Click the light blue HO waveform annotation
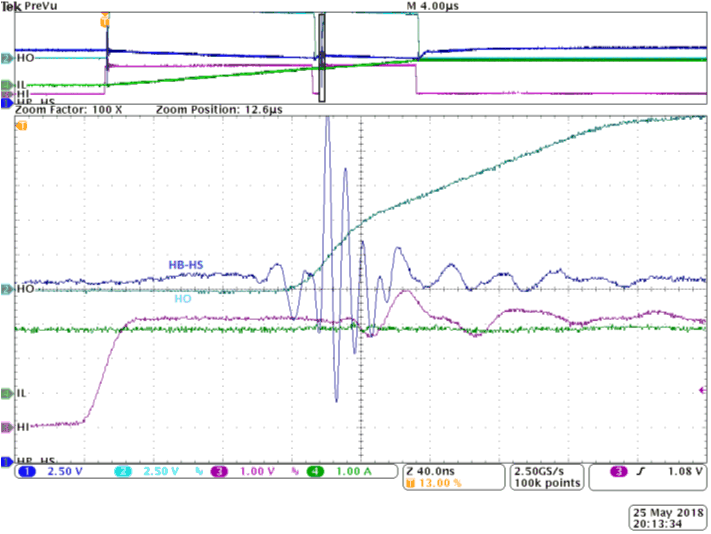The width and height of the screenshot is (711, 534). pos(183,299)
